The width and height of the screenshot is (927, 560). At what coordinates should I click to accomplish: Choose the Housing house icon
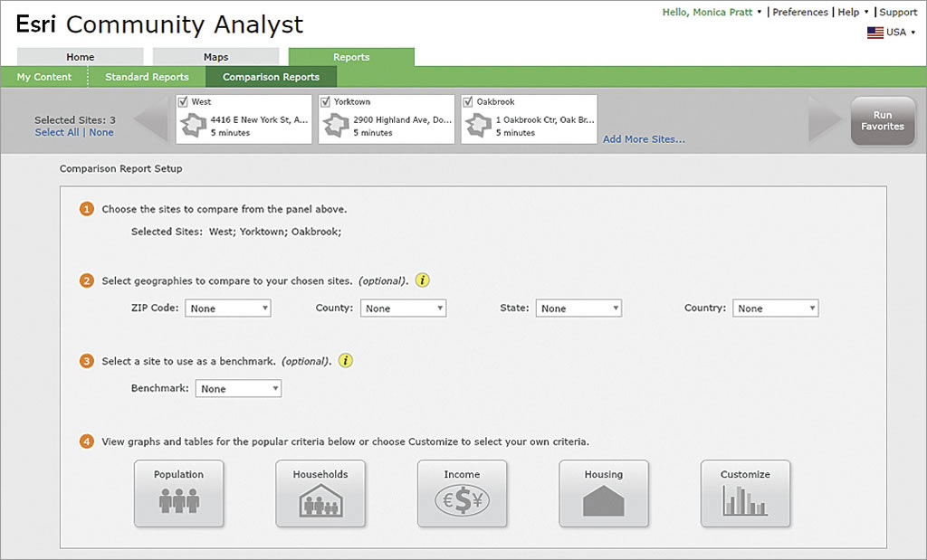point(604,493)
